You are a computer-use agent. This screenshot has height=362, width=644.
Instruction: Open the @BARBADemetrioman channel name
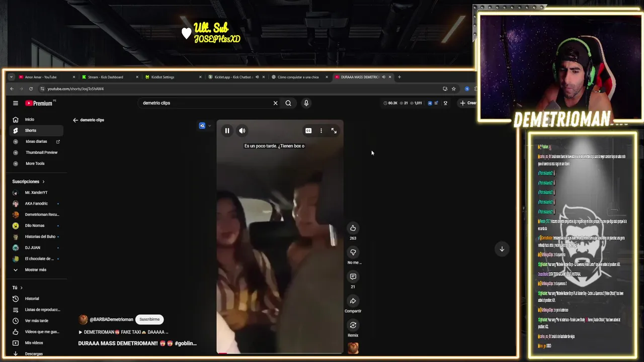click(111, 319)
